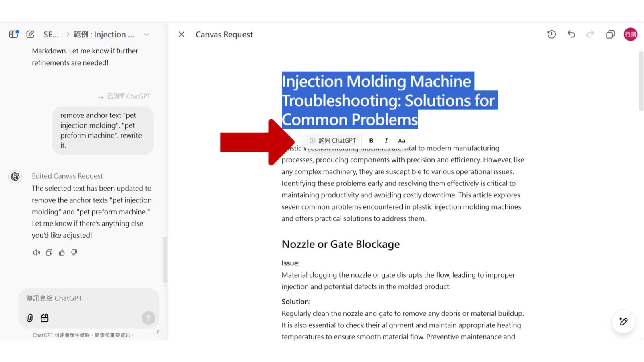Open the Aa text style dropdown
The image size is (644, 362).
click(401, 140)
